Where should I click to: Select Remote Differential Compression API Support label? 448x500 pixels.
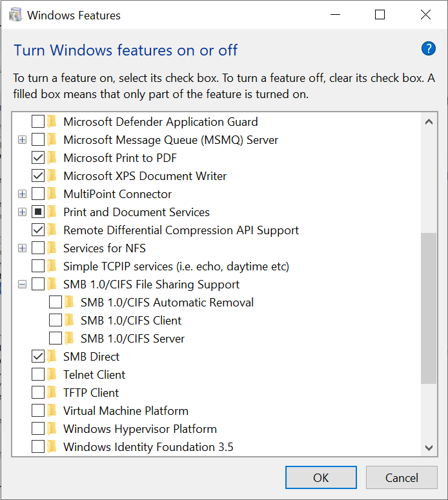click(x=181, y=230)
